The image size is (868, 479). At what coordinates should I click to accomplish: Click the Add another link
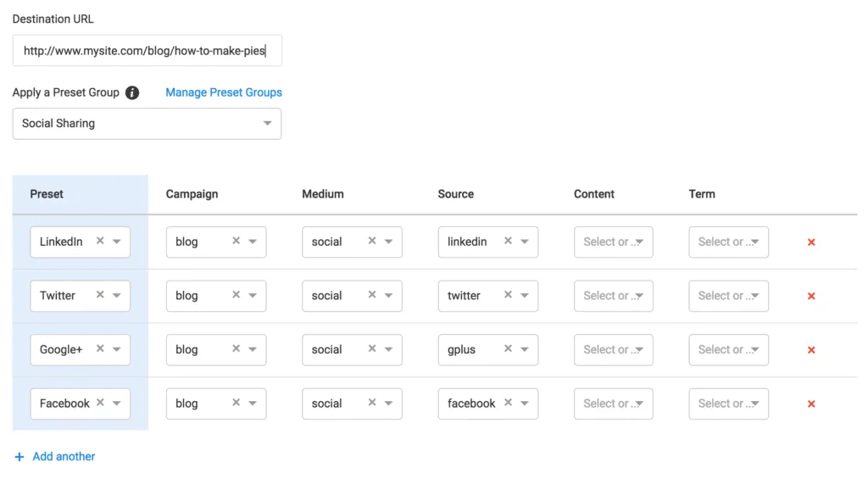coord(64,457)
